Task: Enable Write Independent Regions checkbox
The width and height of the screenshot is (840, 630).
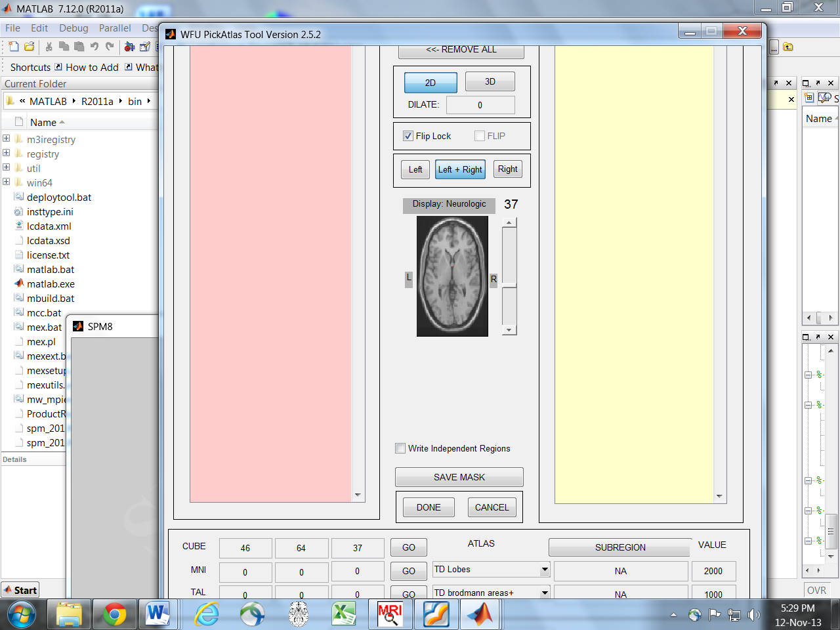Action: point(400,448)
